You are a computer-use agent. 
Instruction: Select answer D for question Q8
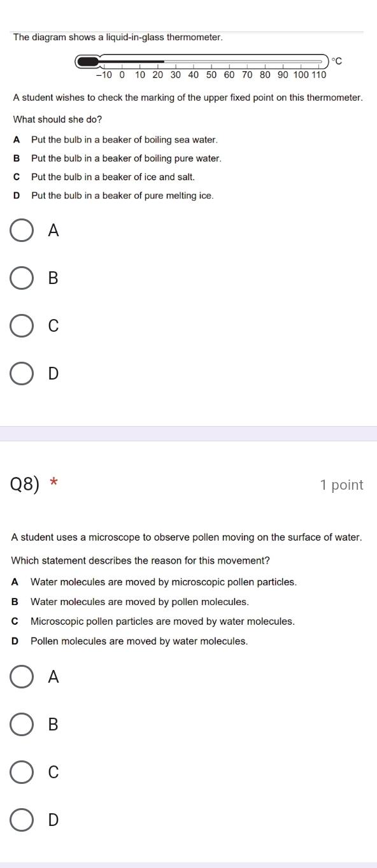21,821
